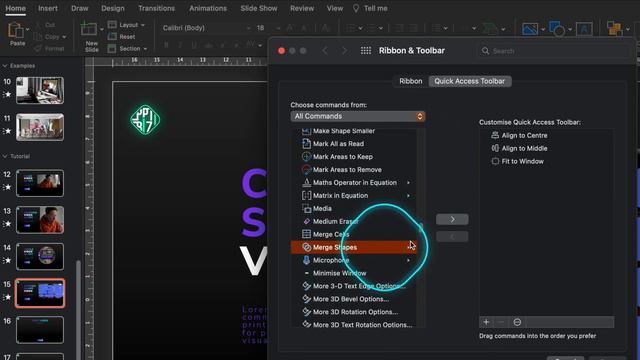Click the Text Box icon in ribbon
640x360 pixels.
tap(584, 29)
